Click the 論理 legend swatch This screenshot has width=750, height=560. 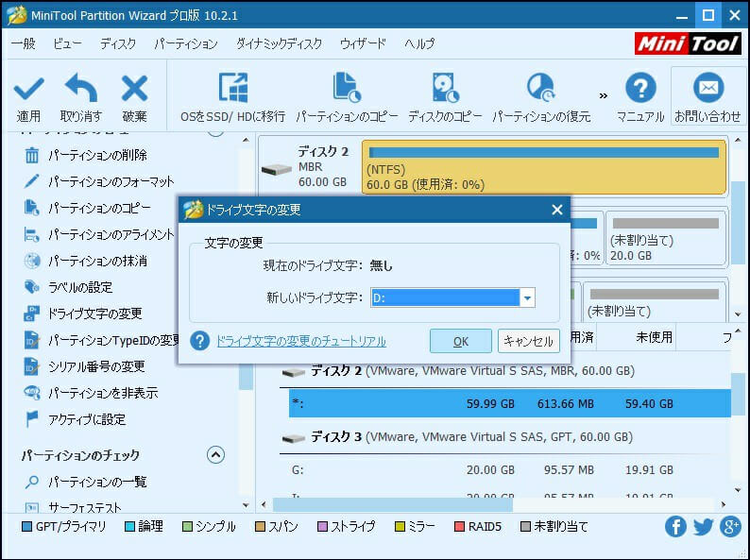coord(129,527)
